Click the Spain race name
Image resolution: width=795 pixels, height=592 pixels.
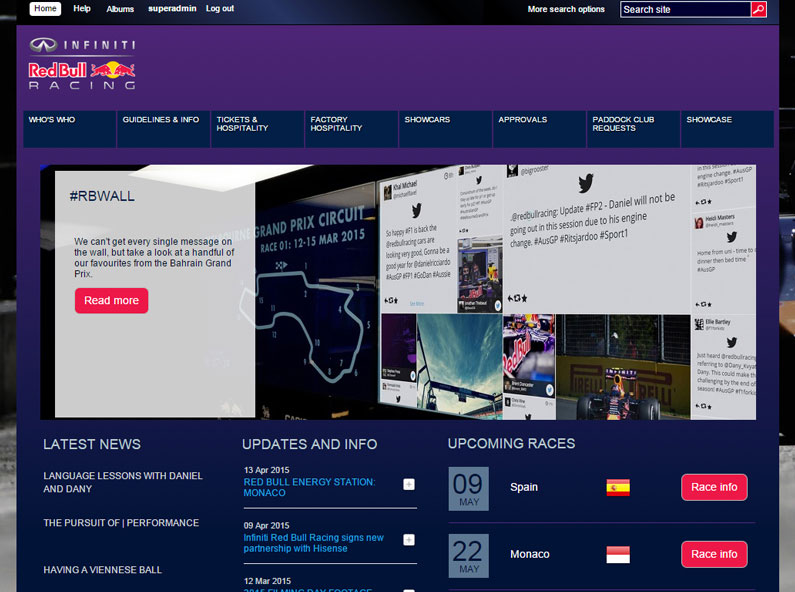click(524, 487)
